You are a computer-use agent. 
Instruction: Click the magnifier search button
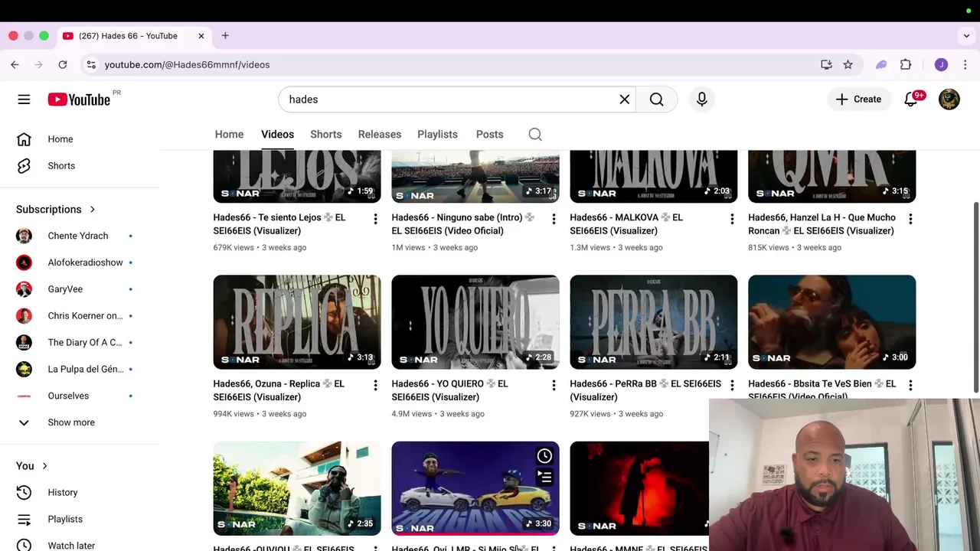point(657,99)
